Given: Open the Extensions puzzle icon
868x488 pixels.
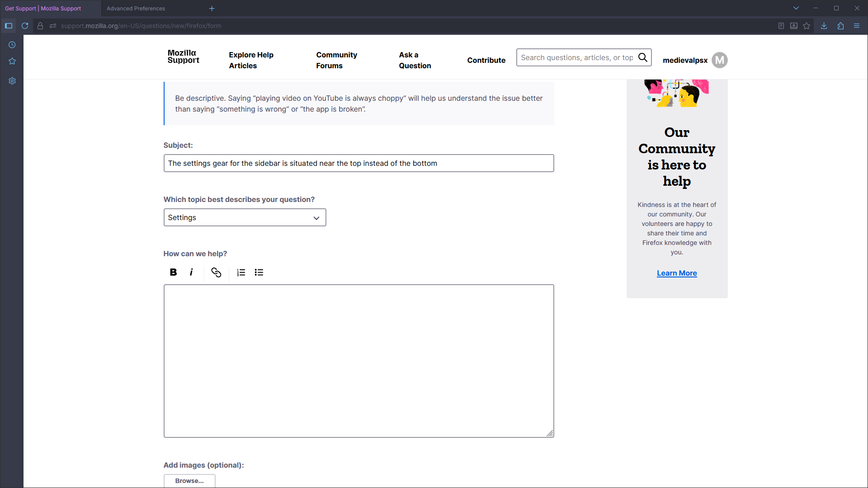Looking at the screenshot, I should pos(840,26).
